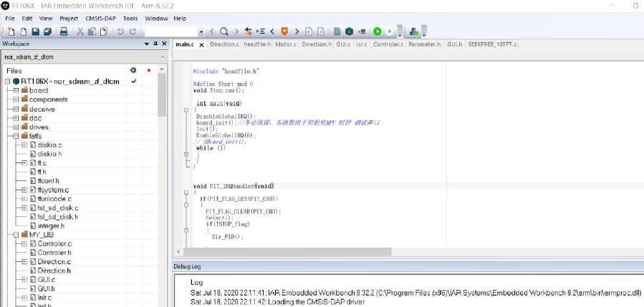644x307 pixels.
Task: Collapse the MY_LIB folder
Action: [16, 235]
